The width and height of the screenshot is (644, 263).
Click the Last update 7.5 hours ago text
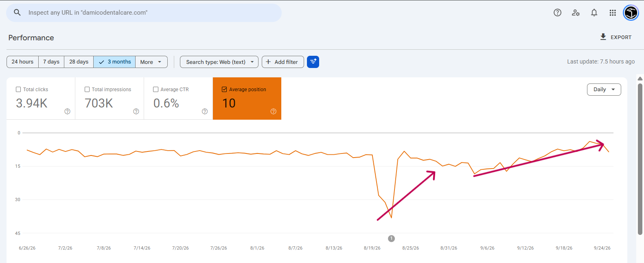point(601,61)
